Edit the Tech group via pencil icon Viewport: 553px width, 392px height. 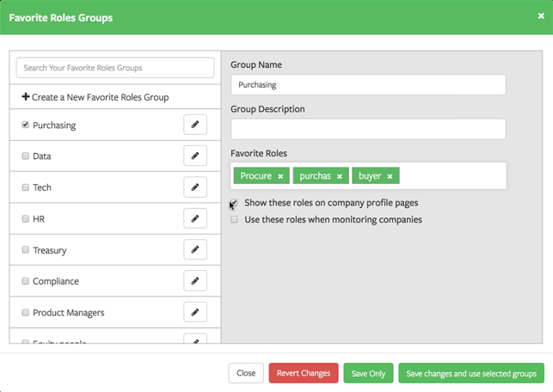[x=195, y=187]
